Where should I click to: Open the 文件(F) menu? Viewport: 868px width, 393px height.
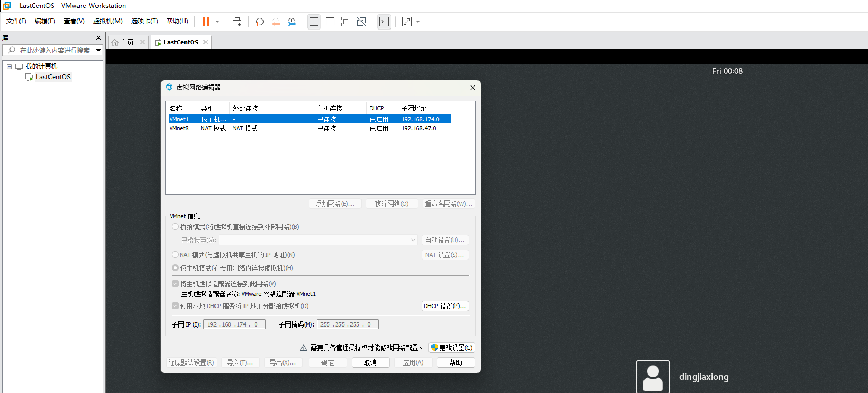(16, 21)
